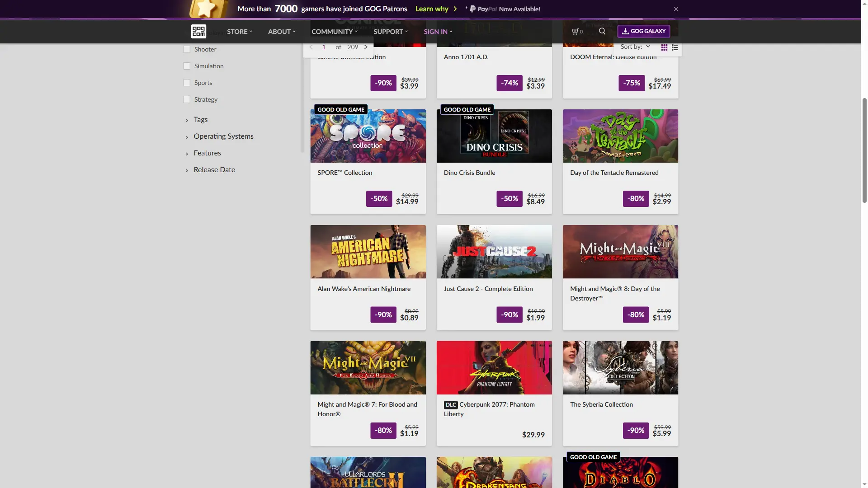The height and width of the screenshot is (488, 868).
Task: Expand the Operating Systems filter
Action: [223, 136]
